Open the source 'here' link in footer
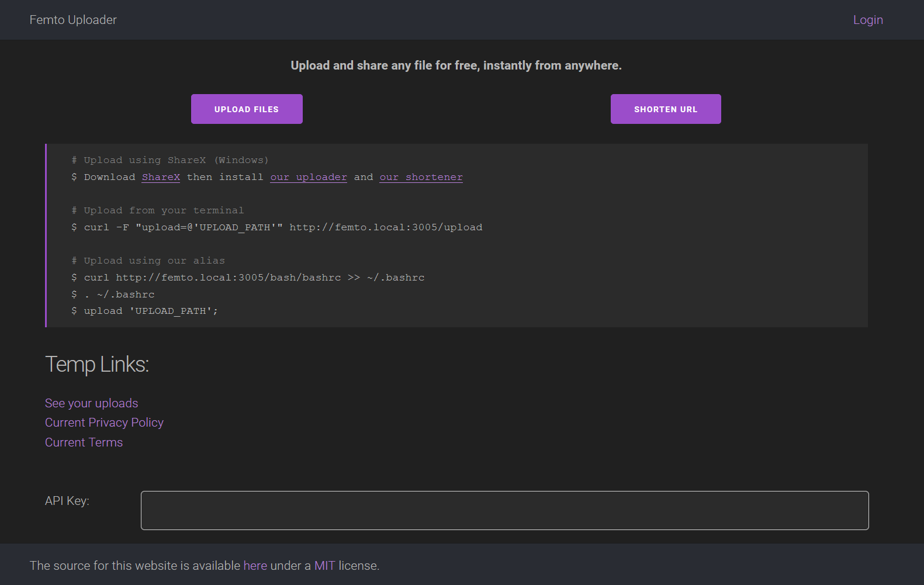 point(255,566)
